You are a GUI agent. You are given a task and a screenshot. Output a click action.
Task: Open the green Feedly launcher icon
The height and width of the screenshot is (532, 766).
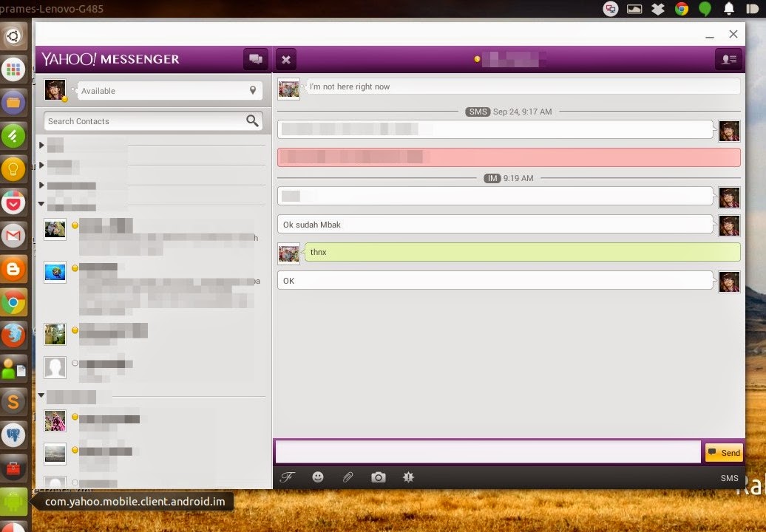[13, 136]
